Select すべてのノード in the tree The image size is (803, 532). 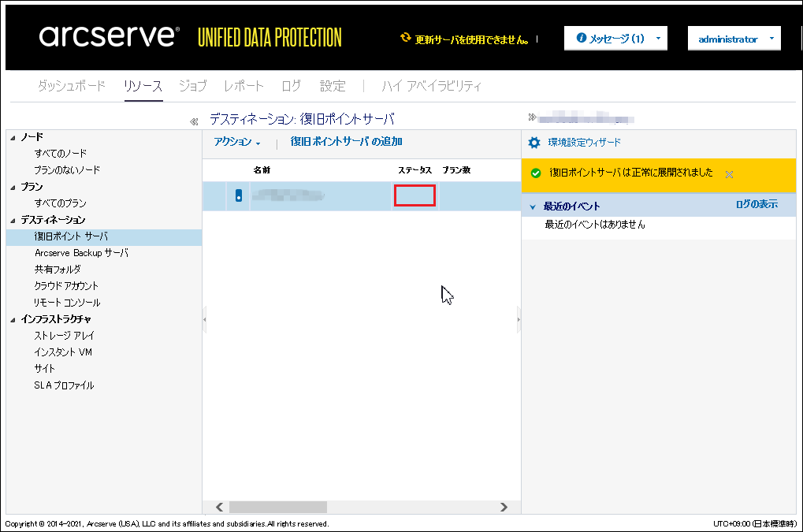pyautogui.click(x=61, y=153)
